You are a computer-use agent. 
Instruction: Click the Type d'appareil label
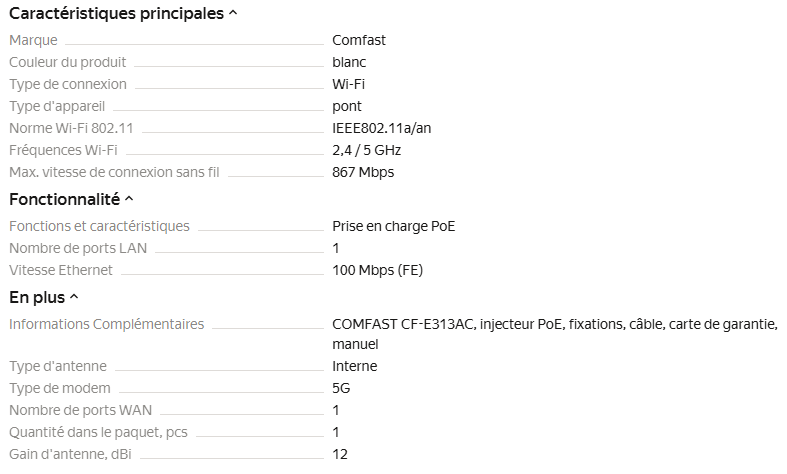57,106
